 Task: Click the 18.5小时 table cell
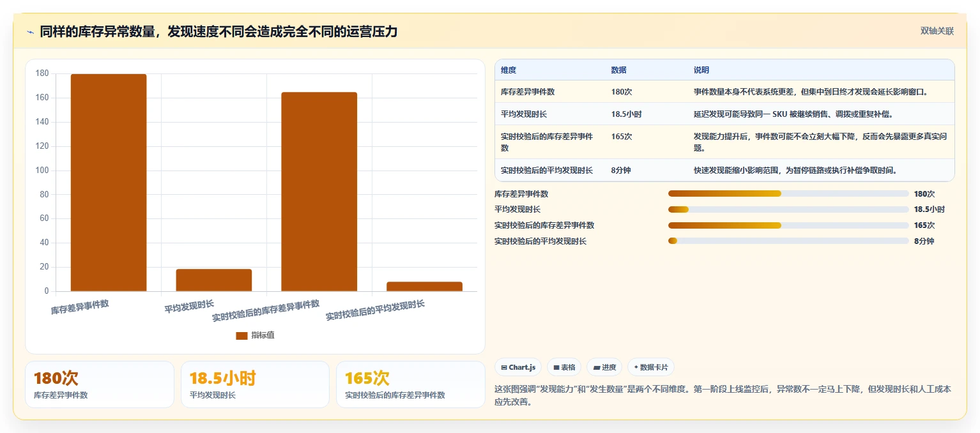[x=627, y=114]
